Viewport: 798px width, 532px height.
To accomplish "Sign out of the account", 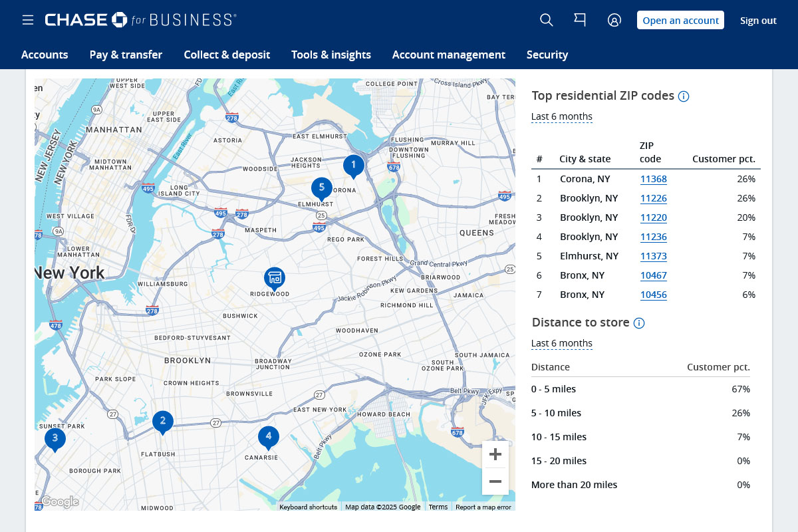I will click(x=758, y=20).
